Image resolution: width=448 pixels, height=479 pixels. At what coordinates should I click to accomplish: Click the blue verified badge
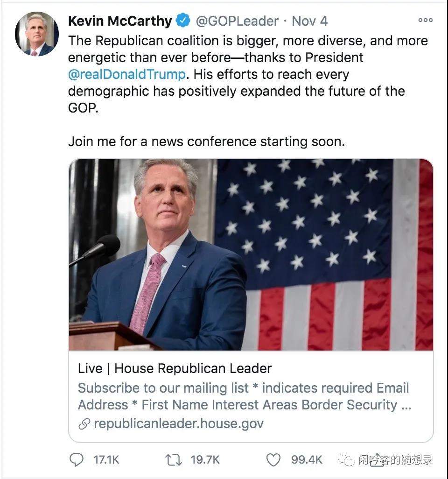183,21
